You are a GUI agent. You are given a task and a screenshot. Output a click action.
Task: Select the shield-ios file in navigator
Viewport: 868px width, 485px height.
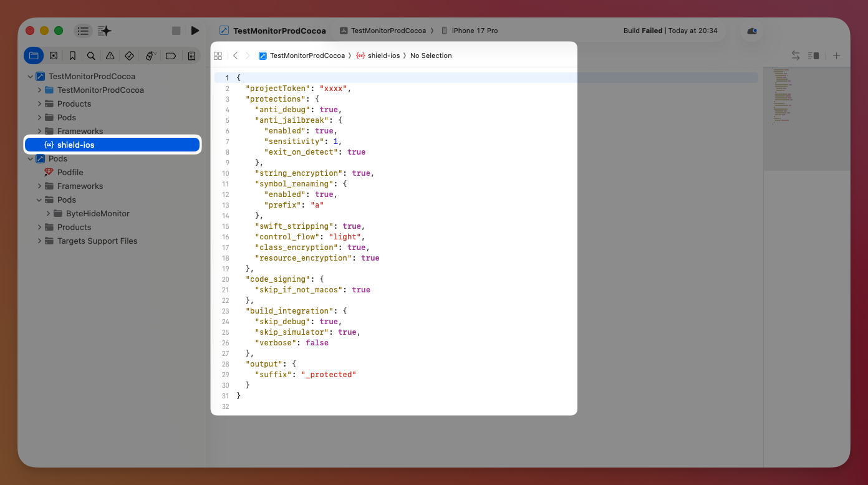point(112,145)
